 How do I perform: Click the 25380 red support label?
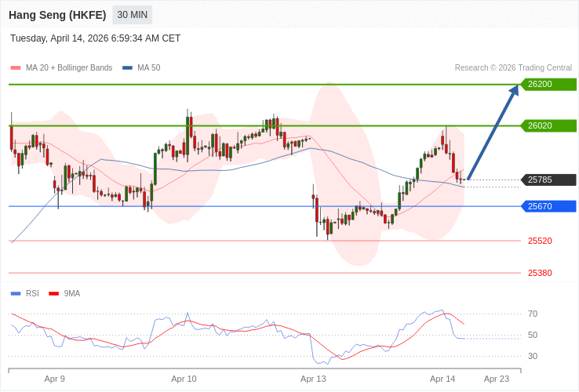540,273
